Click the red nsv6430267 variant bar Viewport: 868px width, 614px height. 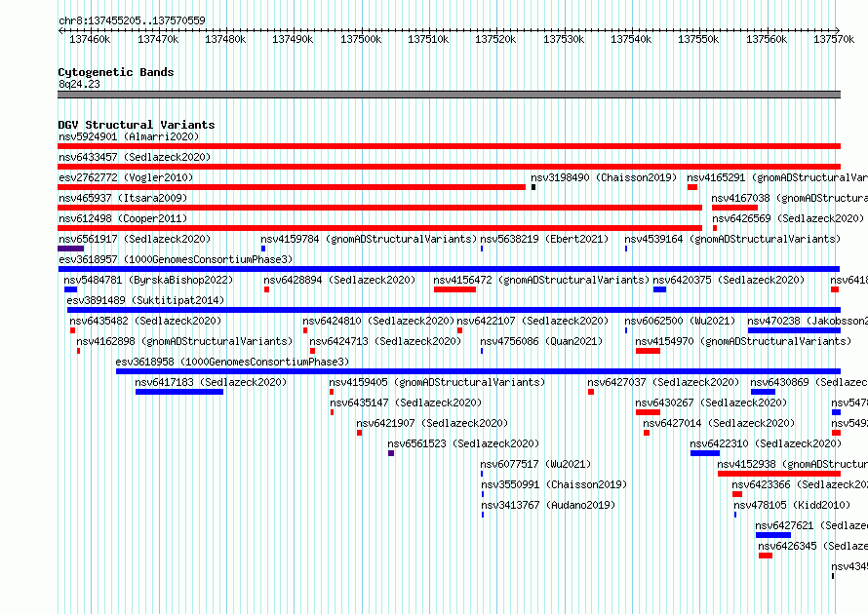[x=648, y=412]
